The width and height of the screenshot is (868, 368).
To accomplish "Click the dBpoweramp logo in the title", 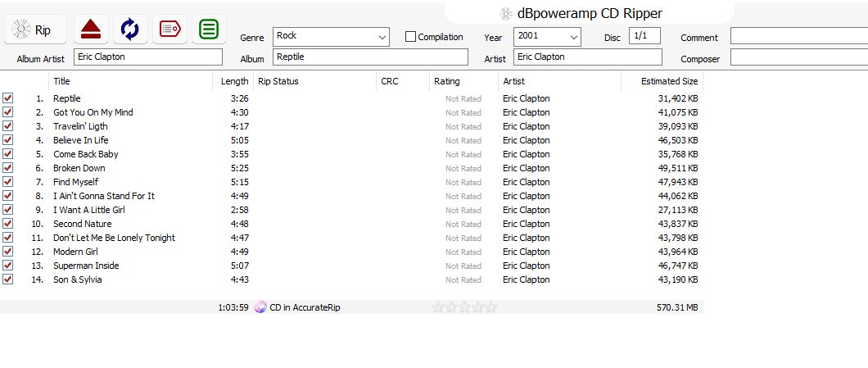I will coord(506,13).
